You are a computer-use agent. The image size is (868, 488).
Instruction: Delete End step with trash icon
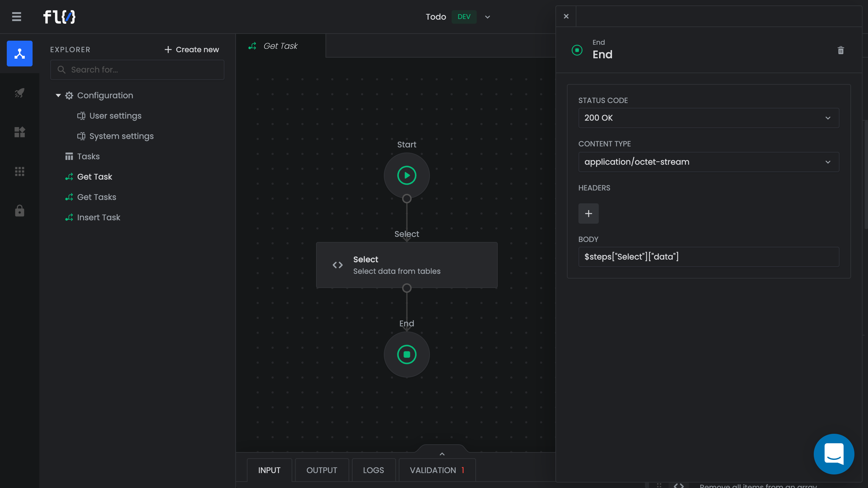pyautogui.click(x=841, y=50)
